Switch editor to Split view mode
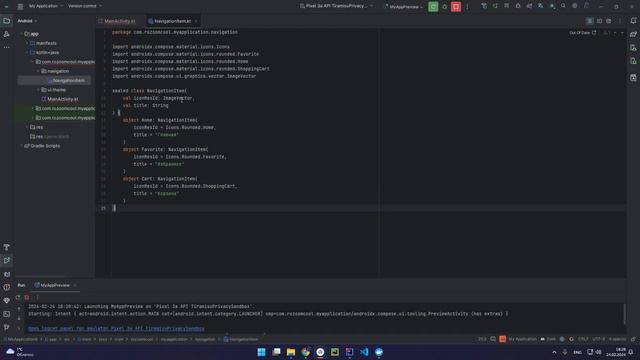This screenshot has height=360, width=640. [x=599, y=21]
